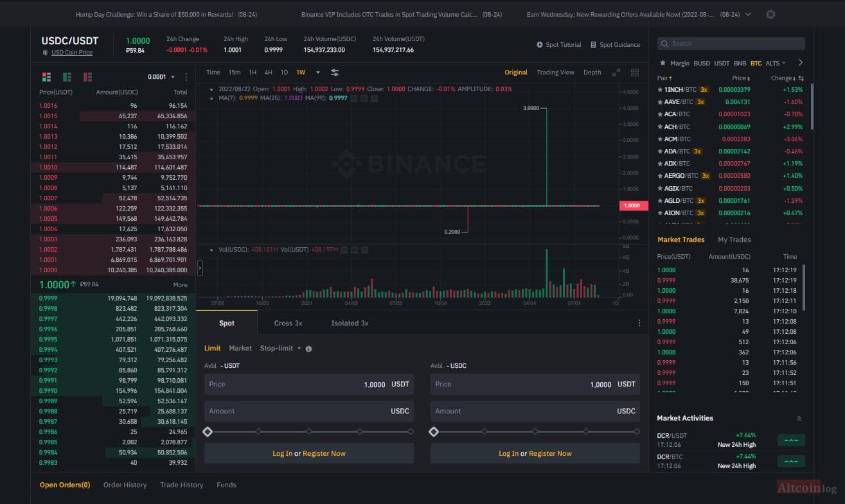845x504 pixels.
Task: Open more chart time intervals dropdown
Action: coord(317,73)
